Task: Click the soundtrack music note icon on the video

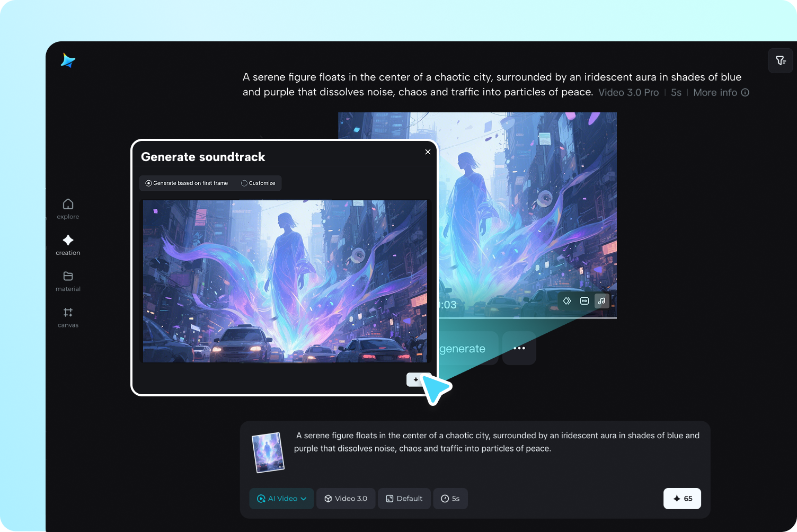Action: click(x=601, y=300)
